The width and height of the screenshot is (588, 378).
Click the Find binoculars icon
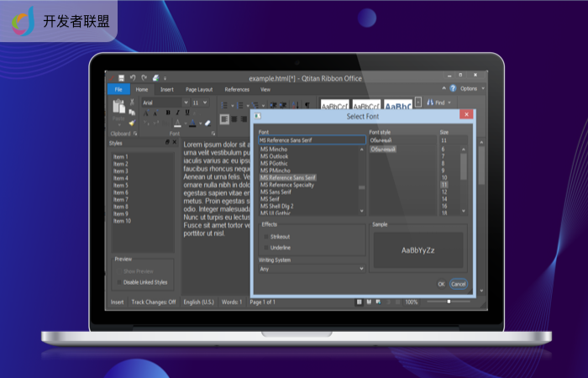click(428, 102)
